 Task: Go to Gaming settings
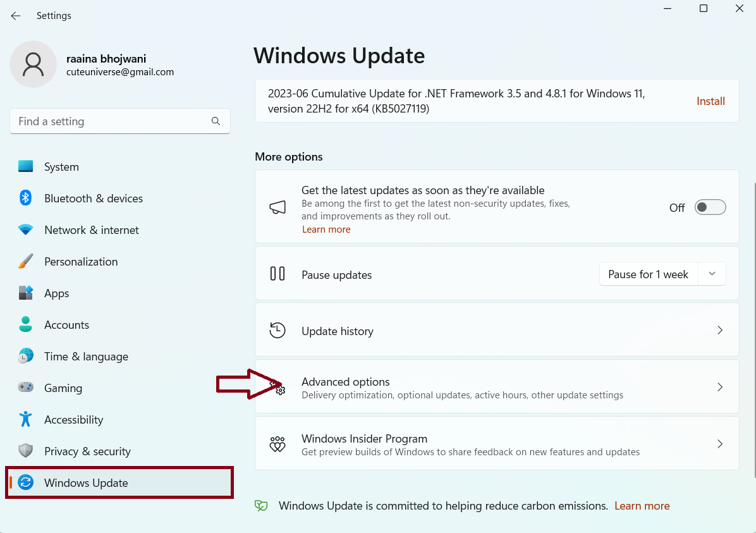tap(119, 388)
